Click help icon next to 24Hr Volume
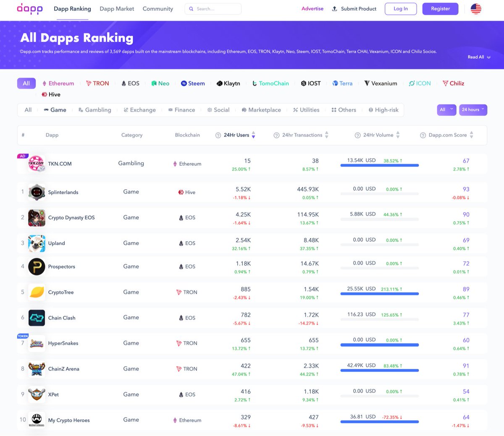The height and width of the screenshot is (436, 504). click(x=357, y=135)
